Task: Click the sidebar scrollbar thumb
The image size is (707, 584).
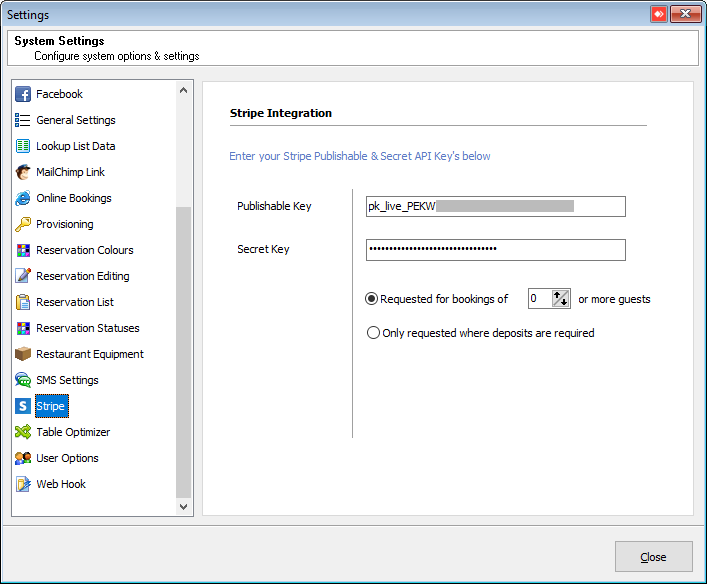Action: 184,352
